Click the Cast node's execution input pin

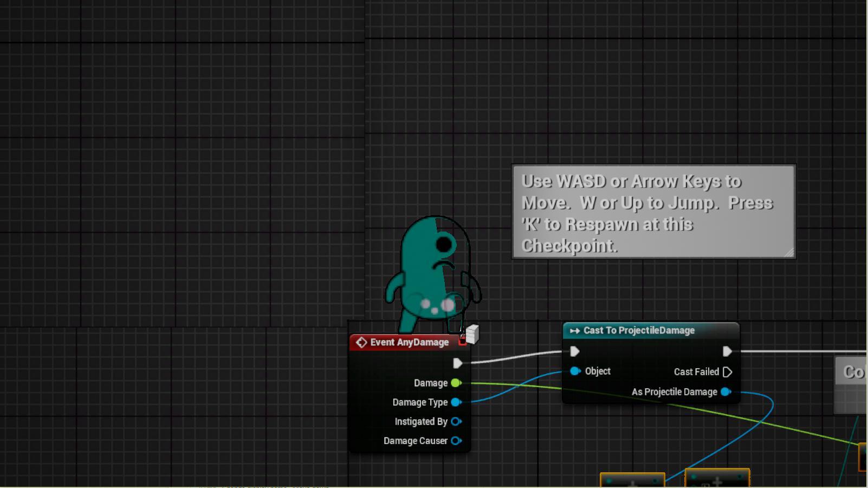tap(575, 351)
